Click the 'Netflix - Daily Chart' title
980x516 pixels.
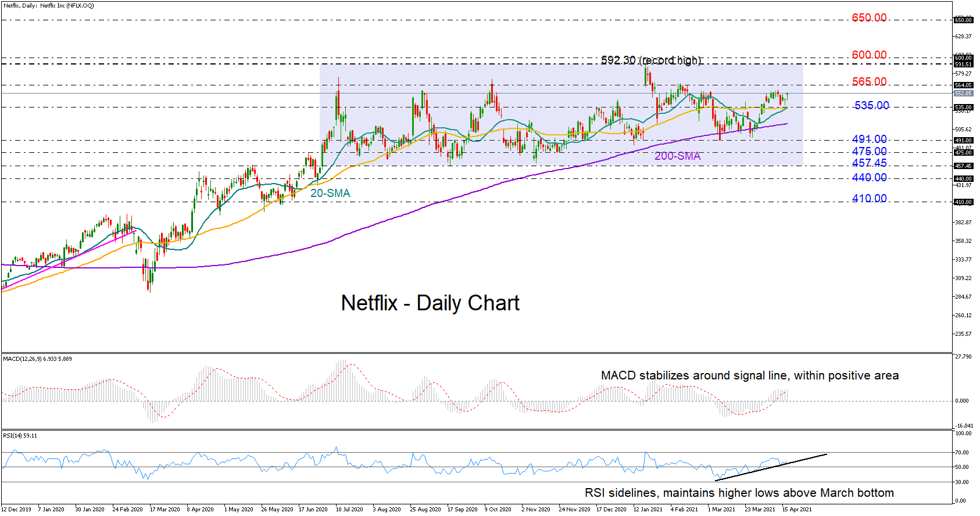[x=430, y=303]
